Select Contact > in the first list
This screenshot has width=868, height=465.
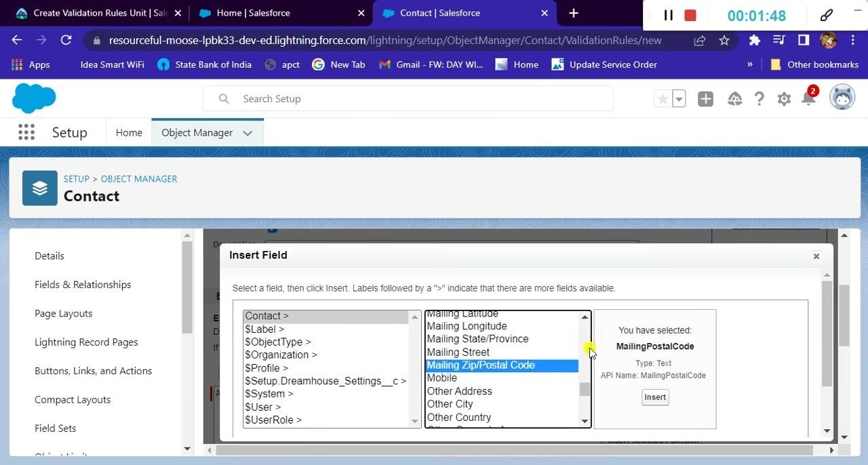[x=326, y=316]
